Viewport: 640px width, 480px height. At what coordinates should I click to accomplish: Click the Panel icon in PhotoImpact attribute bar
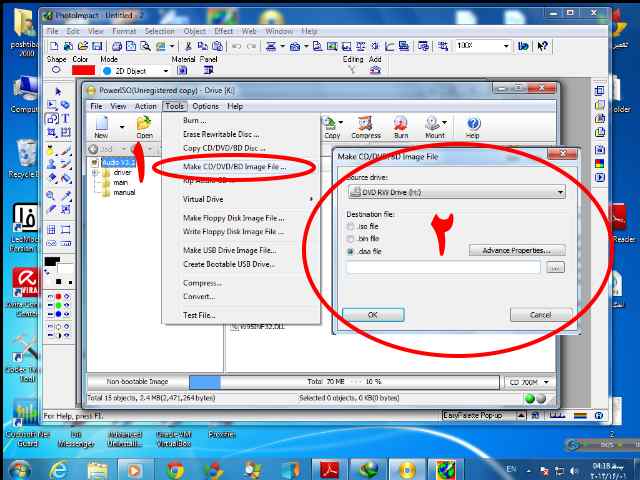point(208,71)
